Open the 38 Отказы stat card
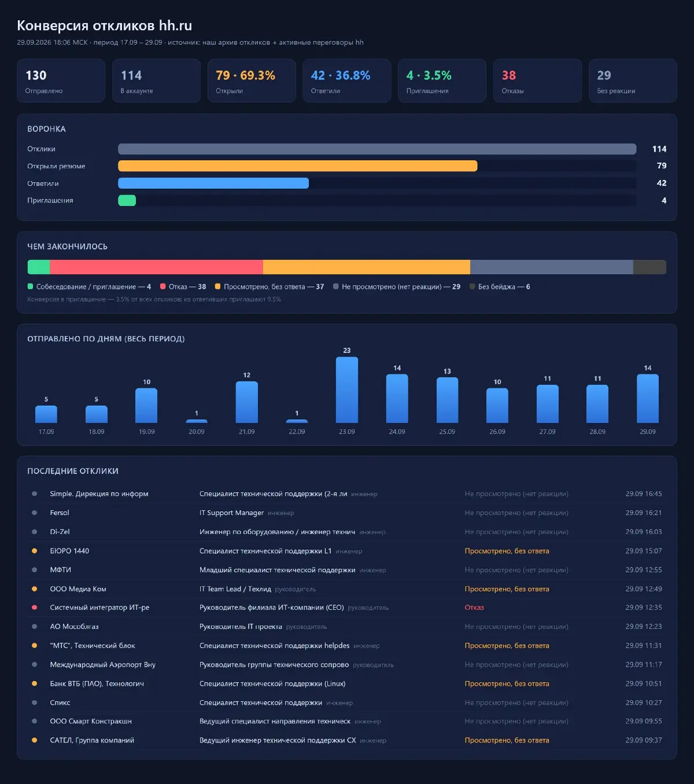This screenshot has width=694, height=784. [537, 81]
